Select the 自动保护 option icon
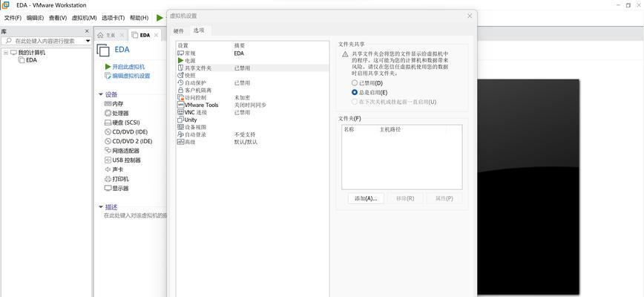This screenshot has height=297, width=644. click(180, 83)
